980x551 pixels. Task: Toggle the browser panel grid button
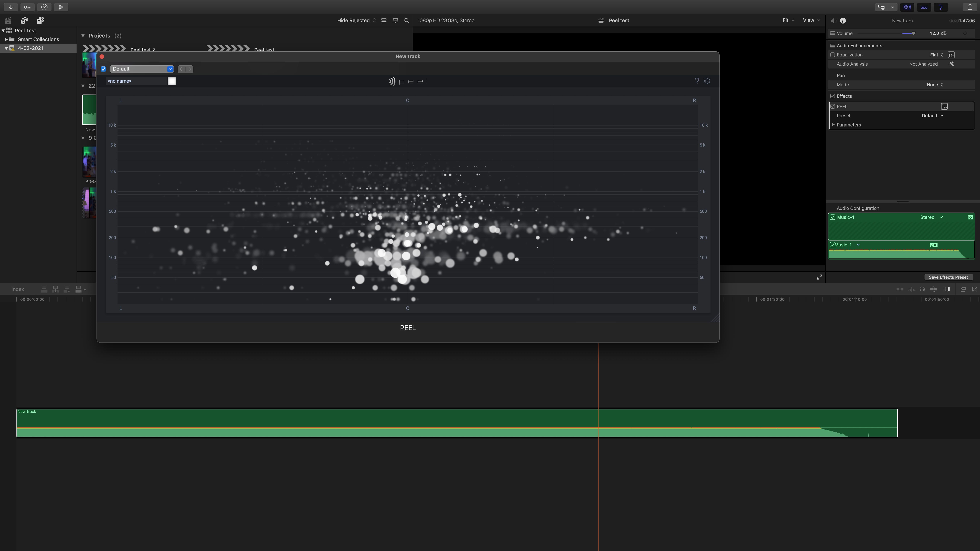(907, 7)
